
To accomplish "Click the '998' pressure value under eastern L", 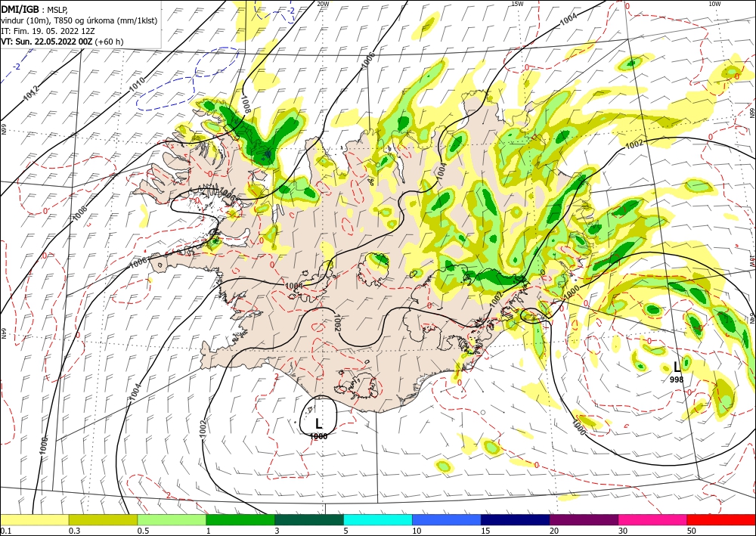I will coord(677,380).
